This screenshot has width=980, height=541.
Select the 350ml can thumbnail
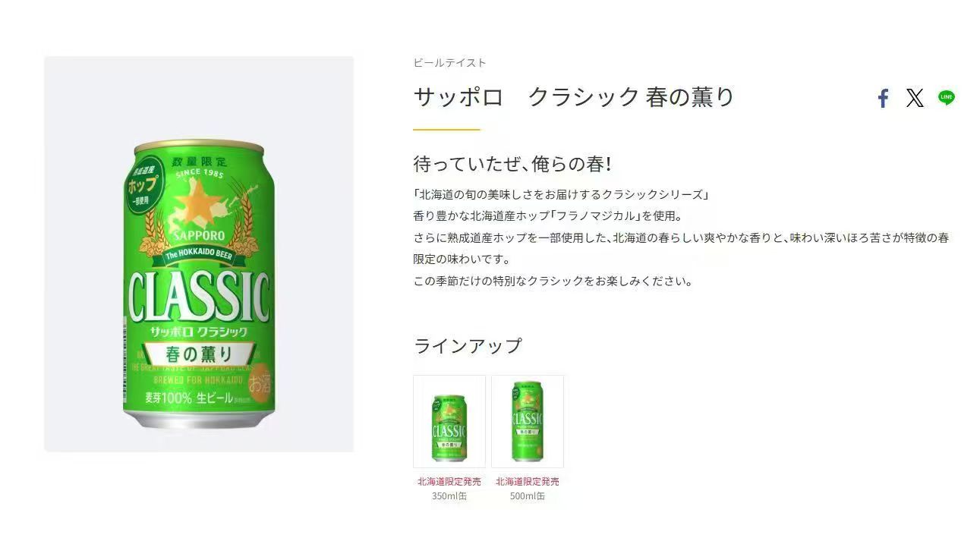pos(449,421)
